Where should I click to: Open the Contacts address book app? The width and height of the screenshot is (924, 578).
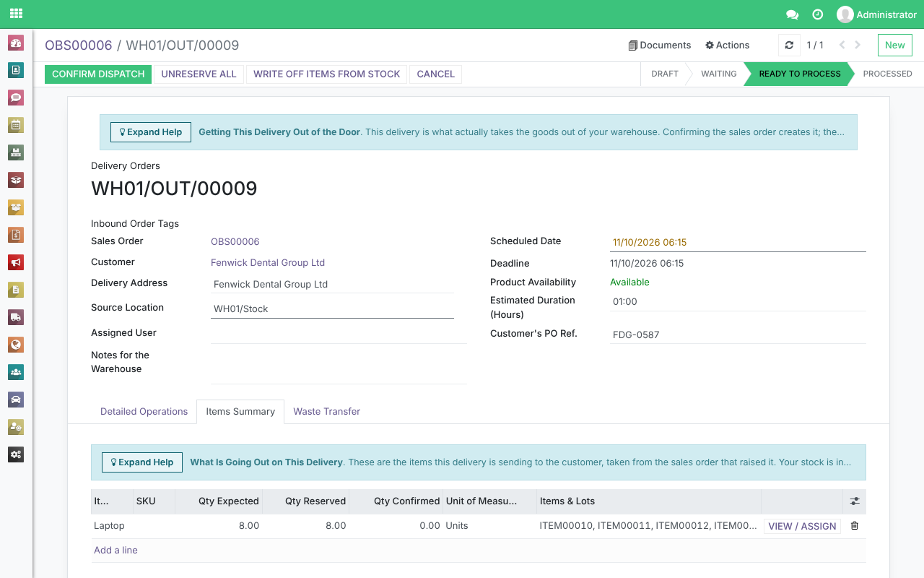pos(16,70)
